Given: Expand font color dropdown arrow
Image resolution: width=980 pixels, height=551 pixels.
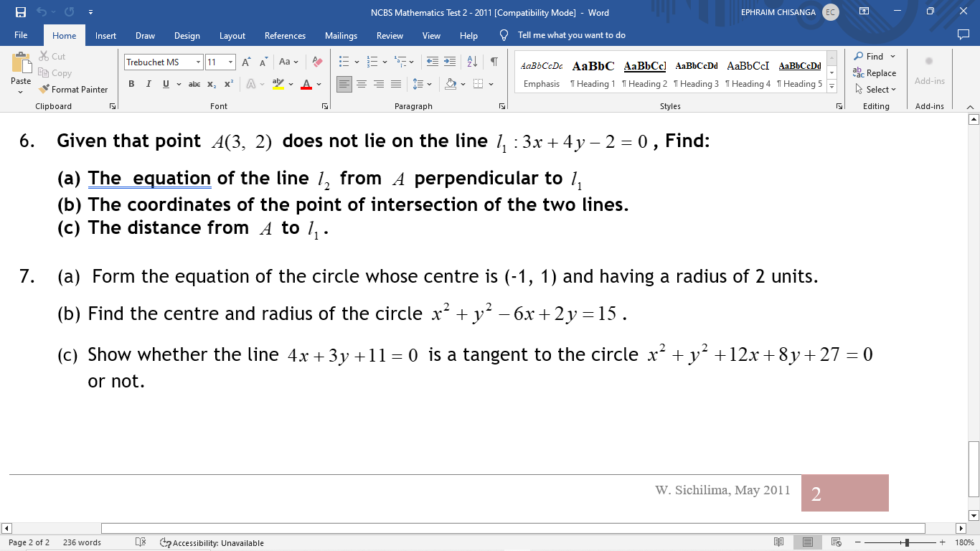Looking at the screenshot, I should 319,84.
